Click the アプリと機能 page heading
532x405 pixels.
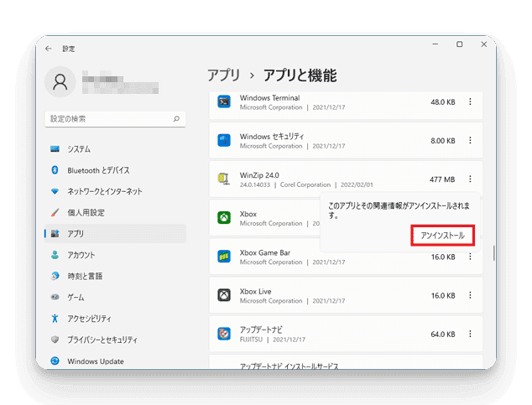(x=300, y=75)
